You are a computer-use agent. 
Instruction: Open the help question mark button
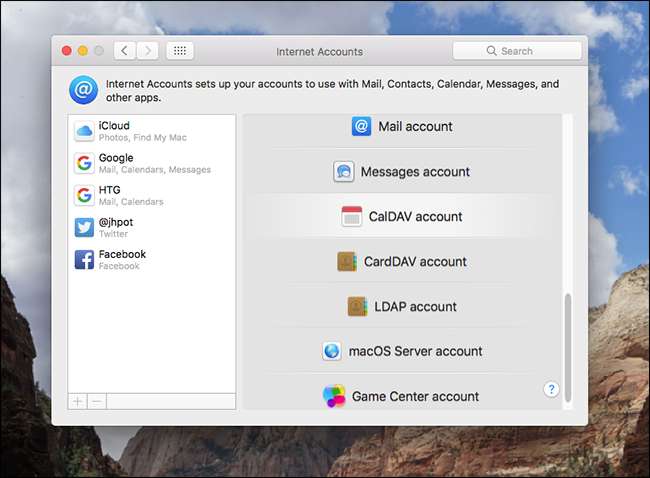click(551, 390)
